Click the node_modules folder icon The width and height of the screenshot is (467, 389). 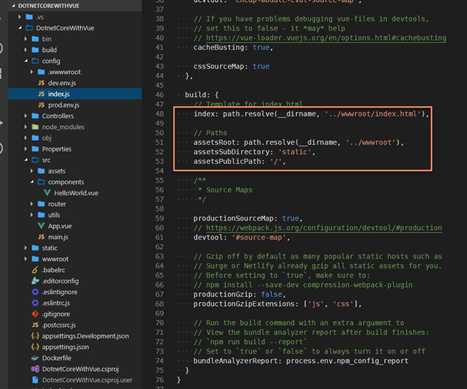pos(35,127)
